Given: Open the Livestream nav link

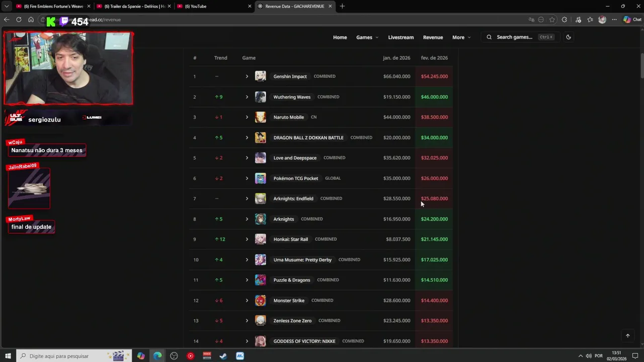Looking at the screenshot, I should pyautogui.click(x=401, y=37).
